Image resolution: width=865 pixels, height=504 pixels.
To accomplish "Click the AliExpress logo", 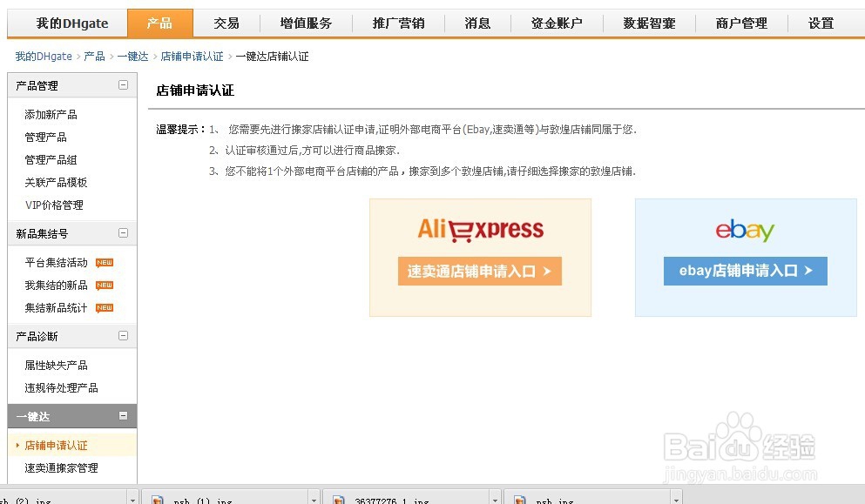I will point(481,230).
